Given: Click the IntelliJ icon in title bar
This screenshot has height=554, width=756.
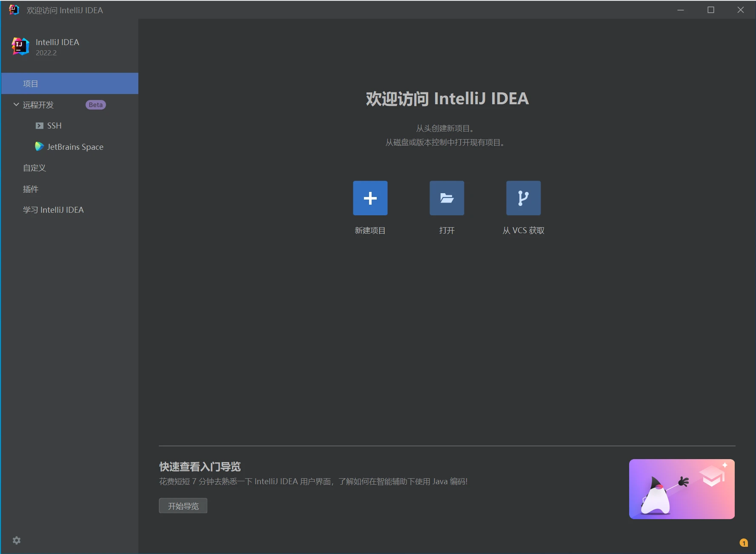Looking at the screenshot, I should [14, 10].
